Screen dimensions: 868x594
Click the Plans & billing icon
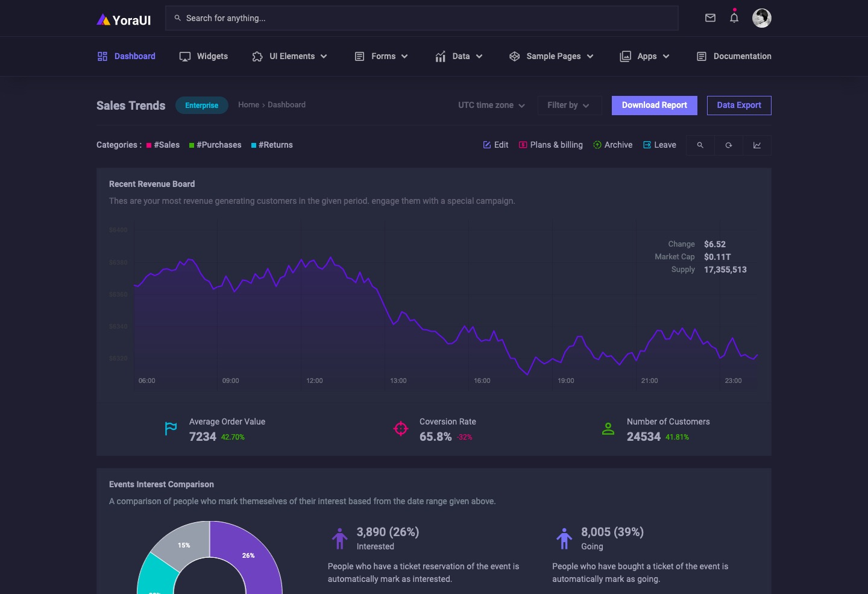coord(523,145)
